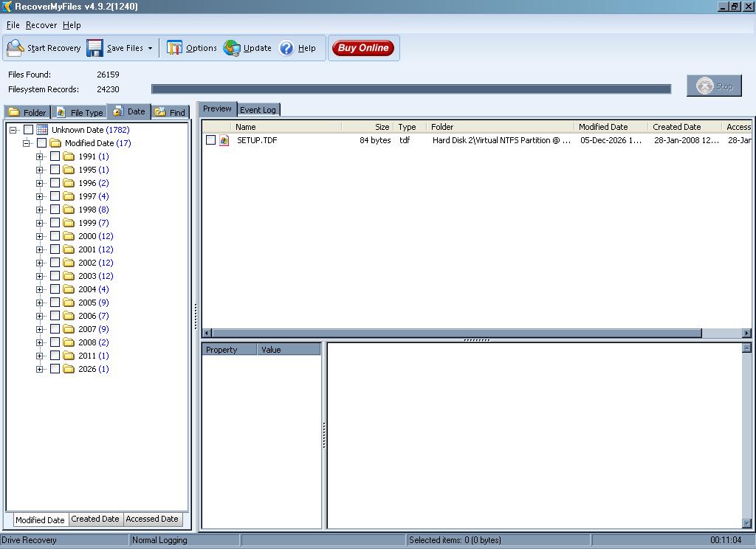Click the Help question mark icon

pyautogui.click(x=286, y=48)
